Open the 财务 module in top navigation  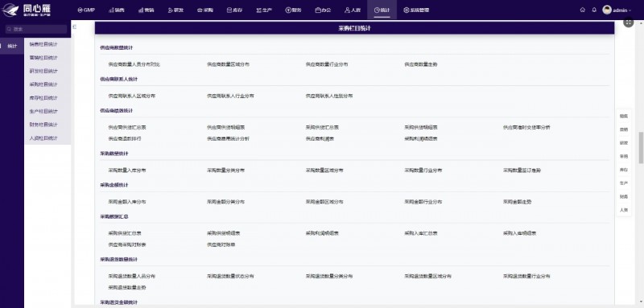click(x=293, y=10)
